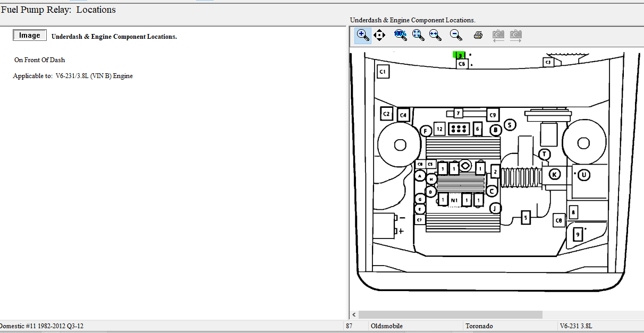Click circled letter B in diagram
644x333 pixels.
point(495,130)
